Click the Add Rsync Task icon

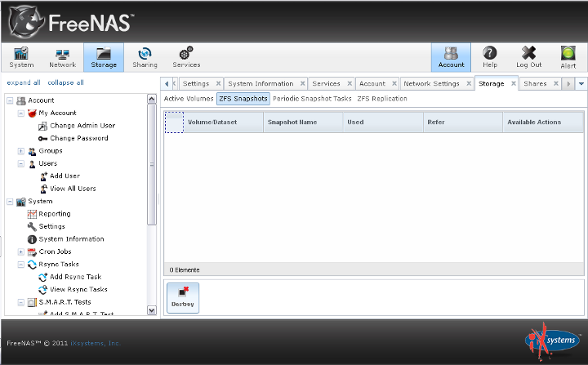click(42, 277)
